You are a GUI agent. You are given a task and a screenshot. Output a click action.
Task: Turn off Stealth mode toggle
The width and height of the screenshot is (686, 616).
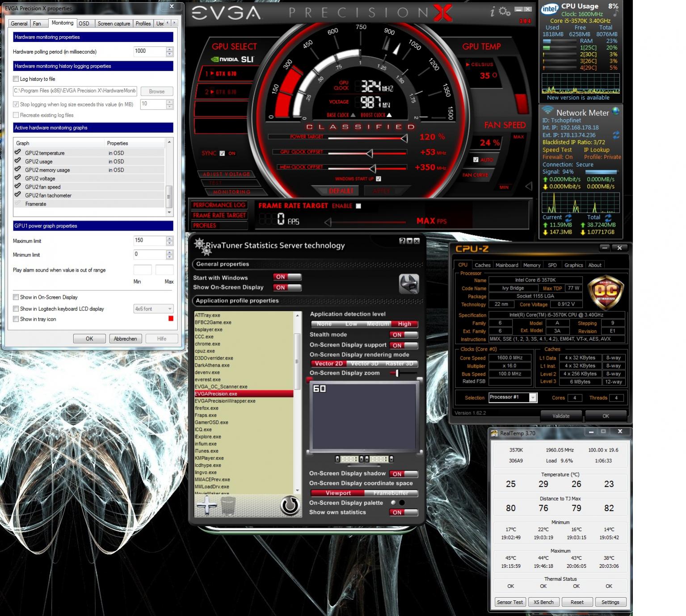404,335
